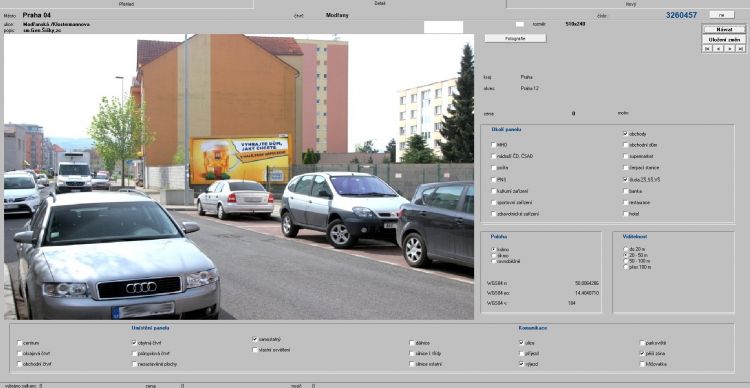
Task: Enable the křižovatka checkbox
Action: [642, 364]
